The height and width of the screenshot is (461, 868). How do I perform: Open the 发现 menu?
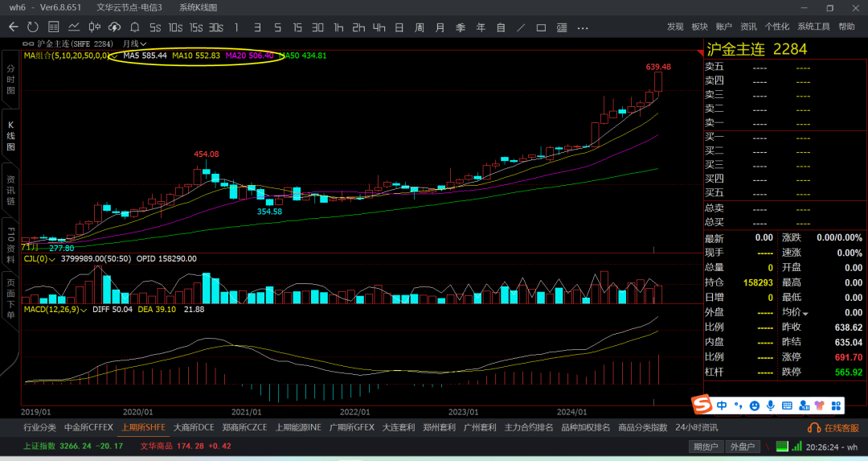point(675,27)
